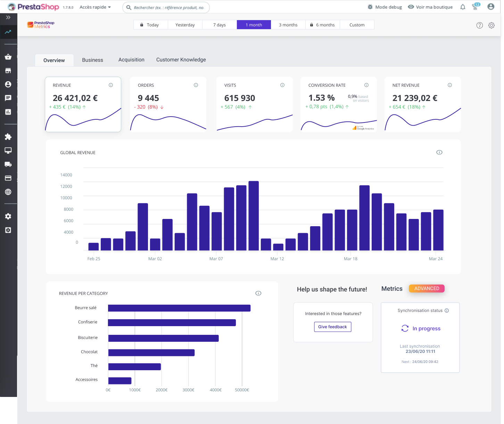This screenshot has height=424, width=504.
Task: Open Payment settings via the card icon
Action: coord(8,178)
